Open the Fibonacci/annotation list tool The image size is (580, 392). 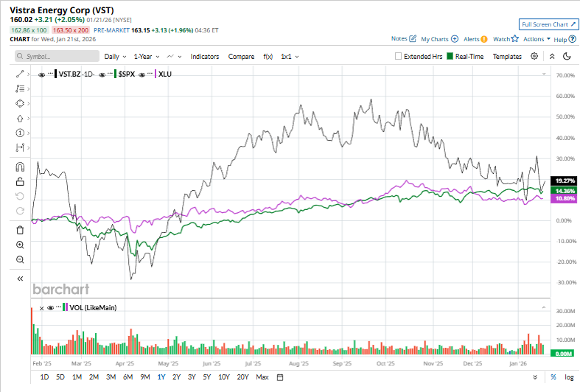click(x=20, y=88)
